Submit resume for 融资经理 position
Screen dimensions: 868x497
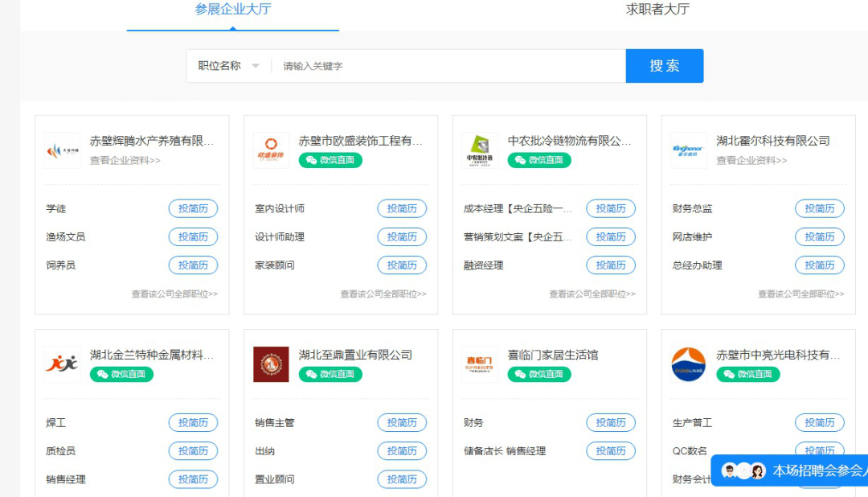(x=611, y=265)
